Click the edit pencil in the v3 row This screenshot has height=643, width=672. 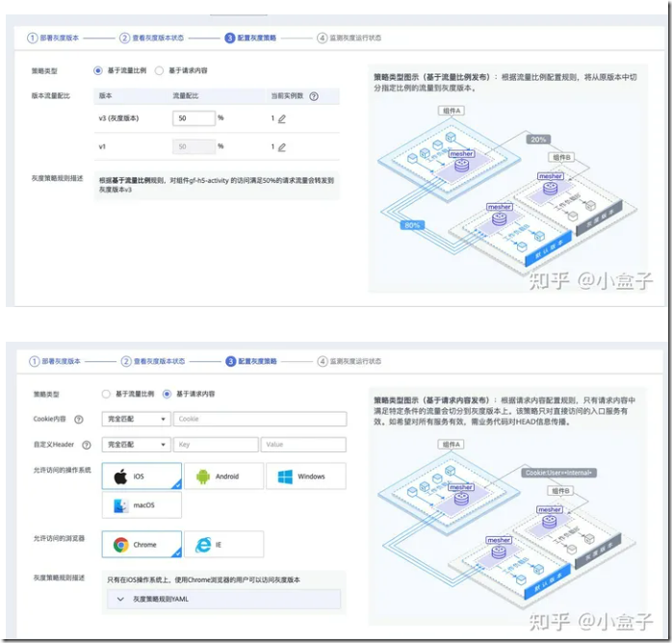click(x=282, y=119)
